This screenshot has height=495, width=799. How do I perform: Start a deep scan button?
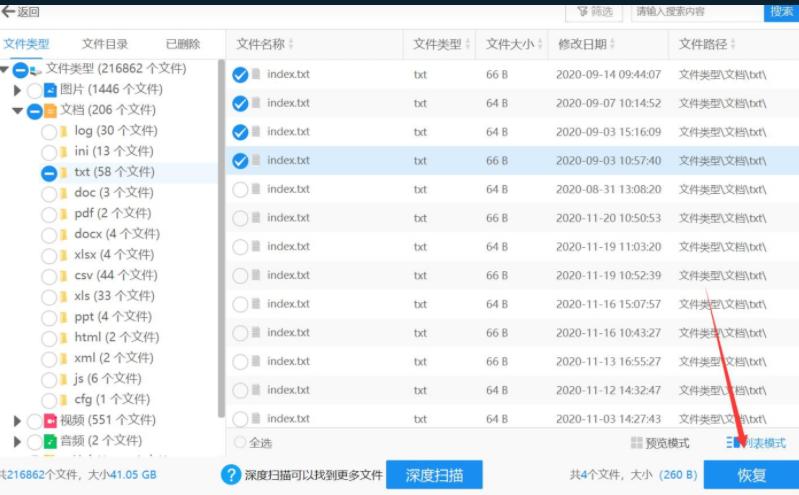pyautogui.click(x=434, y=475)
